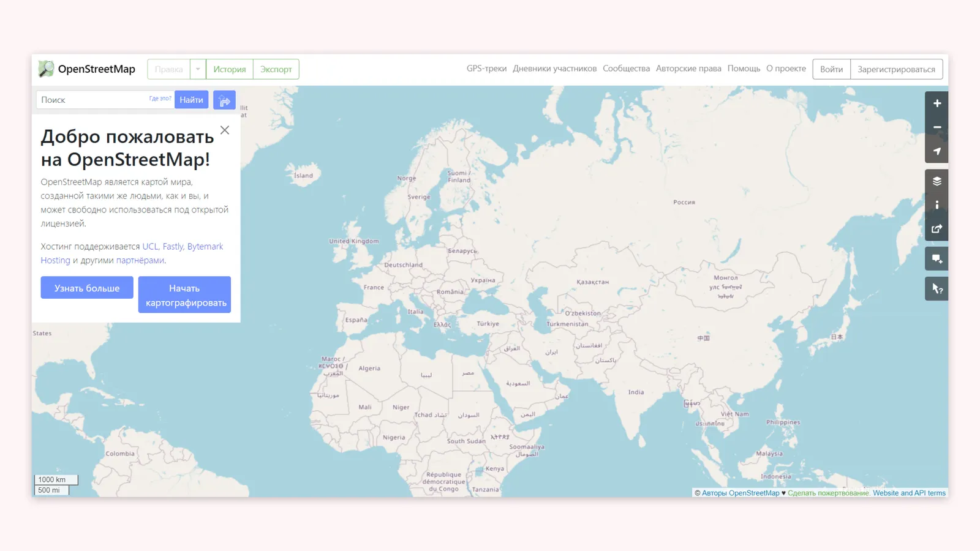Click the Россия label on map
Viewport: 980px width, 551px height.
(x=684, y=202)
